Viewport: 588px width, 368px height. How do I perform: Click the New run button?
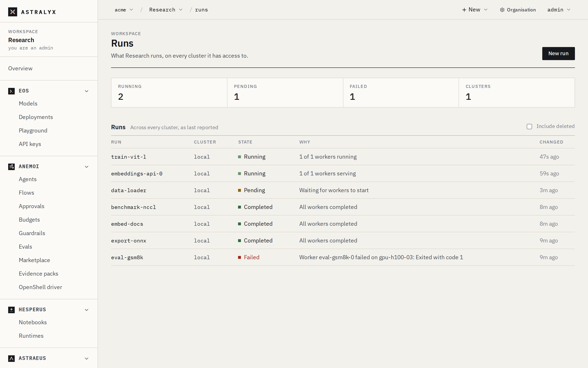tap(558, 54)
